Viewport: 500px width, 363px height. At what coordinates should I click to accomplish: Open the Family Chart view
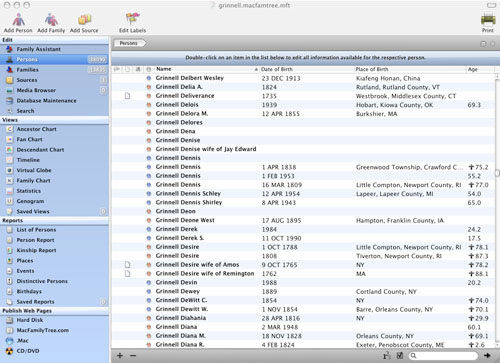click(x=54, y=181)
